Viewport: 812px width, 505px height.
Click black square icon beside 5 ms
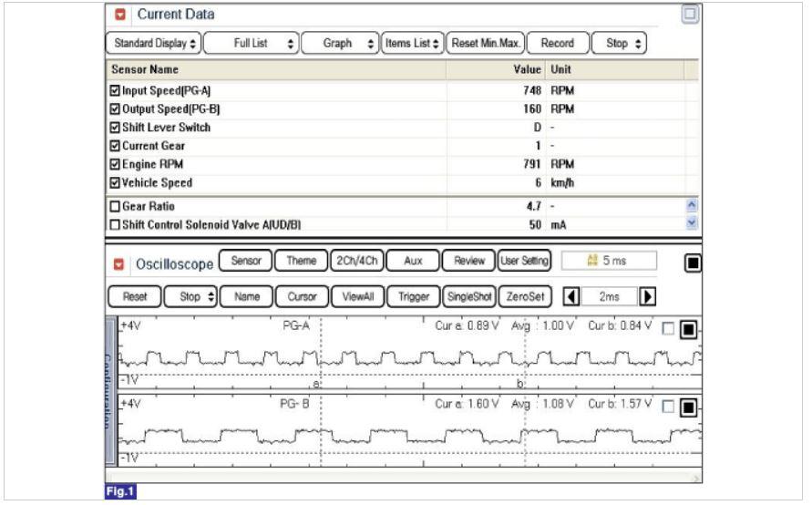pos(693,263)
